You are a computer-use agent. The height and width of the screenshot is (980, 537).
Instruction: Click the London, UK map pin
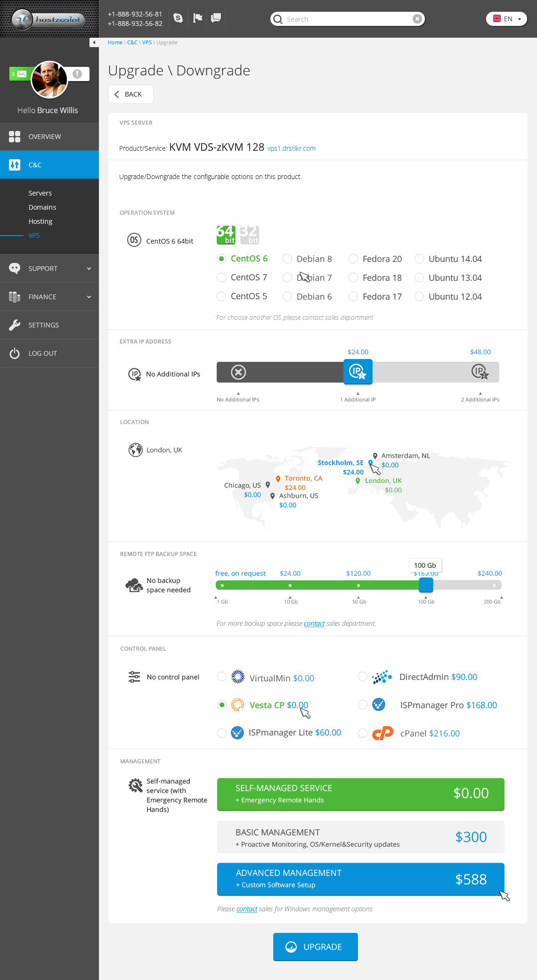[358, 481]
